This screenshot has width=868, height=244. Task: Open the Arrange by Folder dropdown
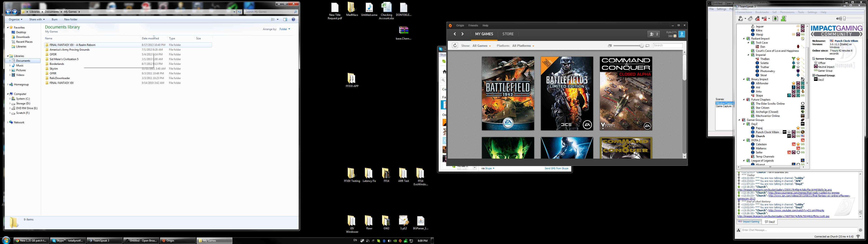(285, 29)
